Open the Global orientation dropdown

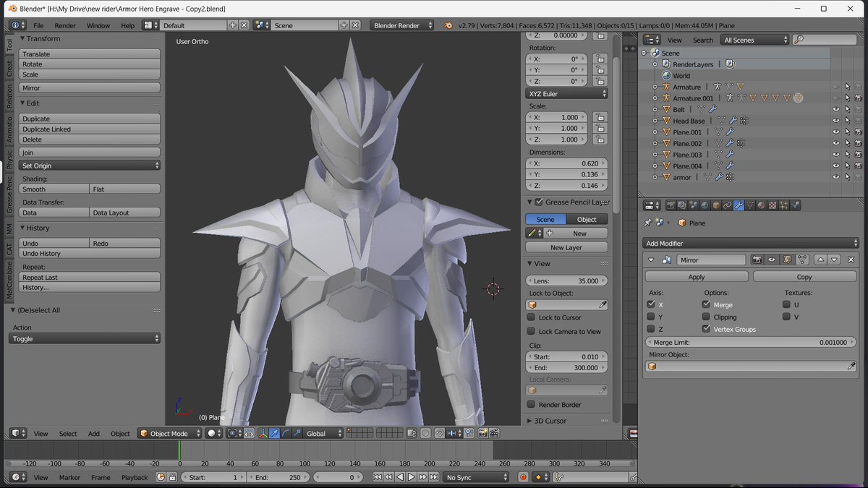[323, 433]
